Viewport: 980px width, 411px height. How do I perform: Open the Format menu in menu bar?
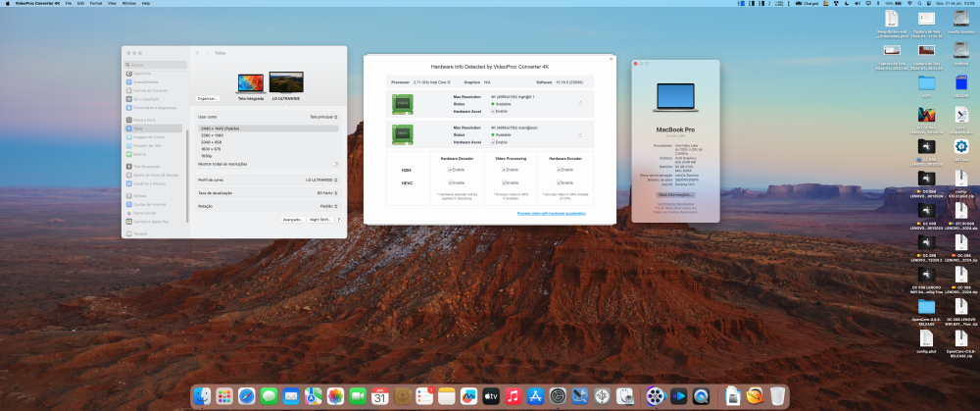click(x=96, y=3)
